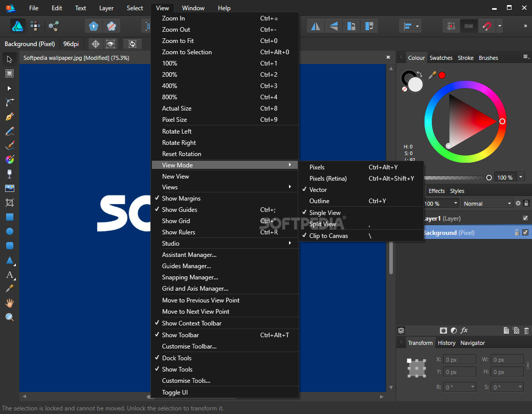Choose Zoom to Fit
The height and width of the screenshot is (414, 532).
[x=225, y=41]
